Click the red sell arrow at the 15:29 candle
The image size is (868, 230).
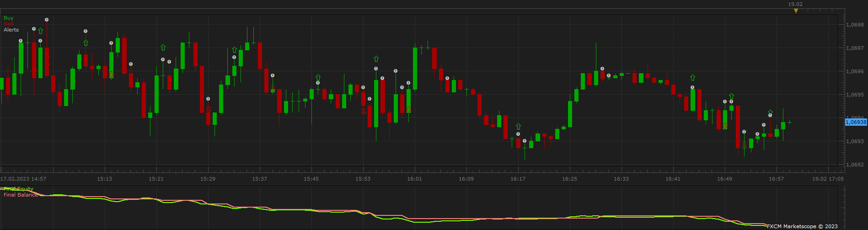208,109
